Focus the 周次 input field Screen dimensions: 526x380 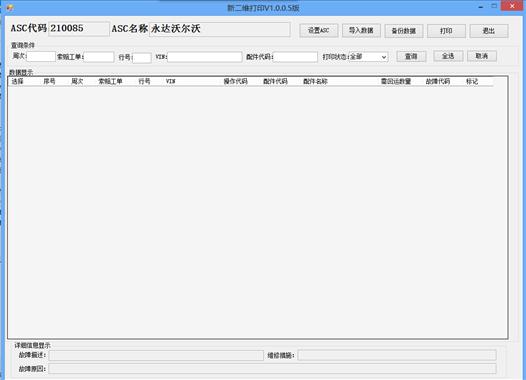click(41, 56)
